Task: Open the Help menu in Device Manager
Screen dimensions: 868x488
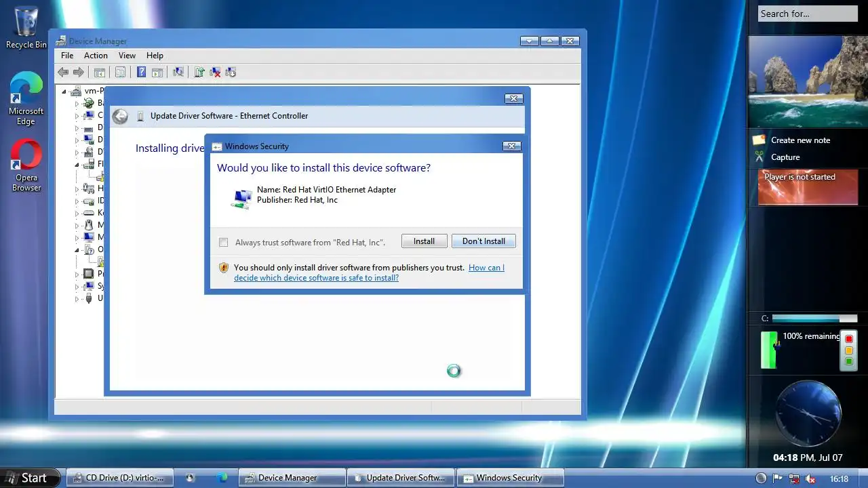Action: click(155, 56)
